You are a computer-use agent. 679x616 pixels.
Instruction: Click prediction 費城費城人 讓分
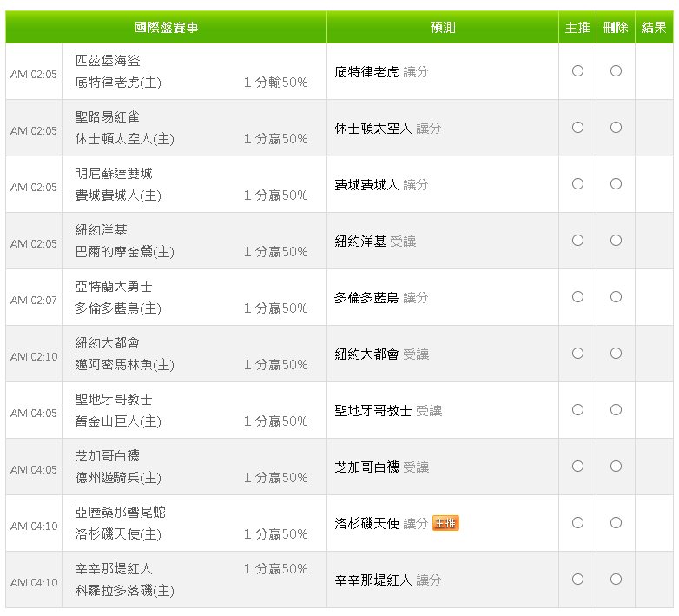(x=381, y=185)
